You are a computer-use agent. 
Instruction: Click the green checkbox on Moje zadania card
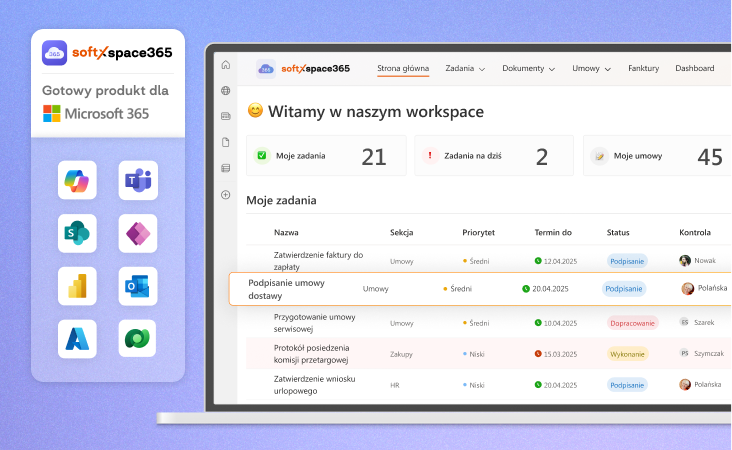pyautogui.click(x=262, y=156)
